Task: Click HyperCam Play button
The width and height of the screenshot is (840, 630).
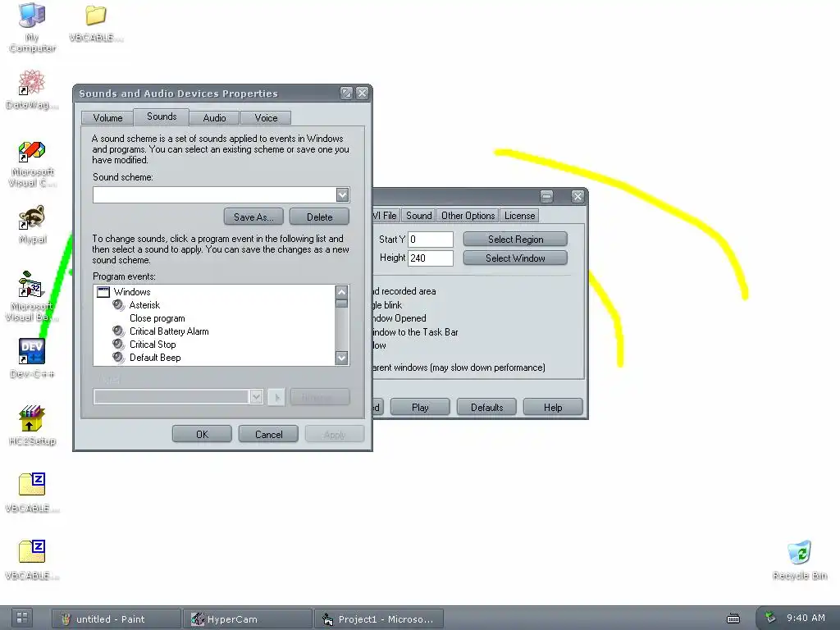Action: coord(420,407)
